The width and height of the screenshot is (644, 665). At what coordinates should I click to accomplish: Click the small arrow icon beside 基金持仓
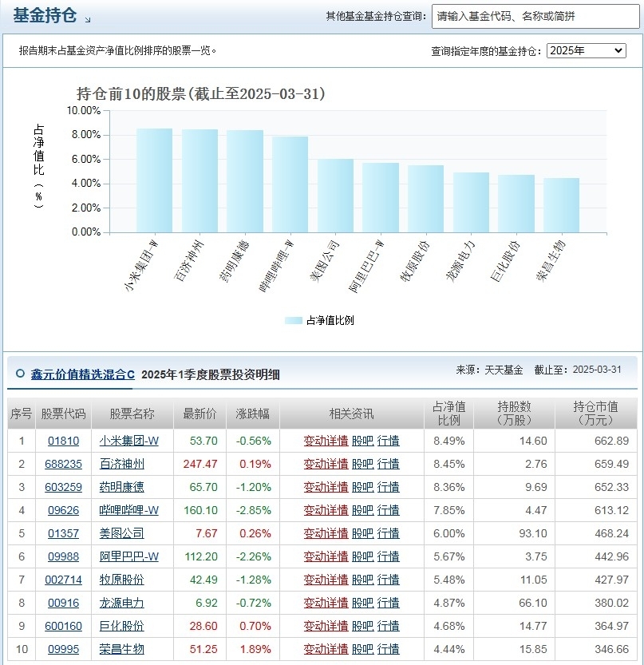click(x=88, y=19)
